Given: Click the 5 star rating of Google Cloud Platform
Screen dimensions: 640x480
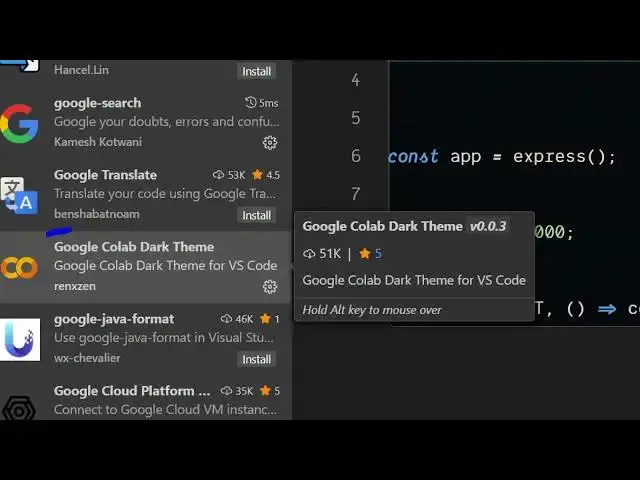Looking at the screenshot, I should pyautogui.click(x=270, y=391).
